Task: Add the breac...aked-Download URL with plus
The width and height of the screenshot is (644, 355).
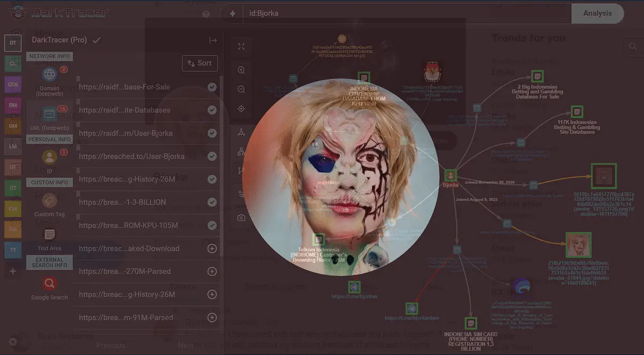Action: [212, 249]
